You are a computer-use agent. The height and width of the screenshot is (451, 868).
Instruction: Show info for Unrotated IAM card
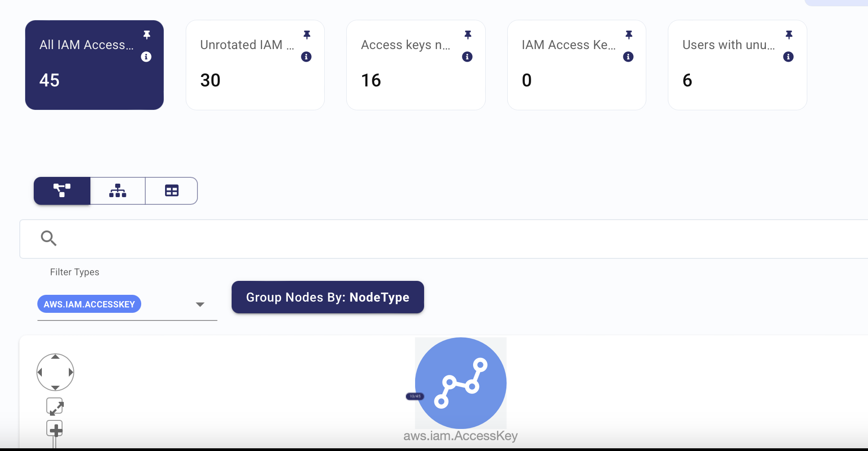[306, 57]
